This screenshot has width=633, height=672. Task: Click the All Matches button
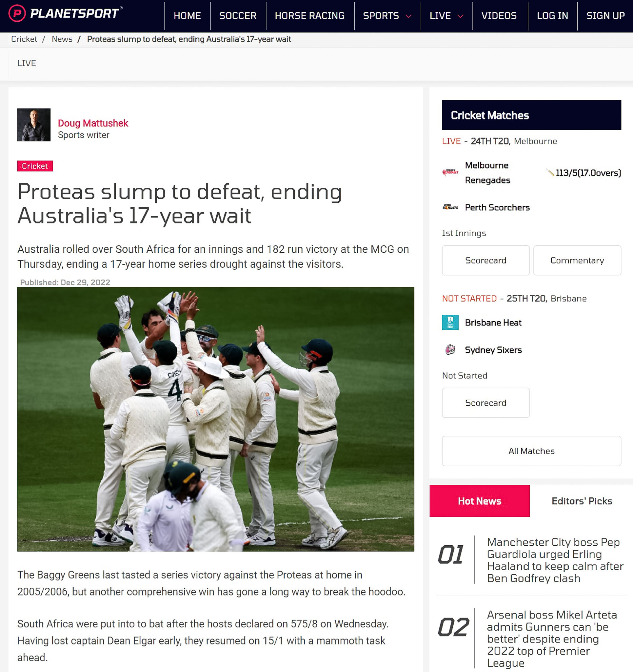531,451
